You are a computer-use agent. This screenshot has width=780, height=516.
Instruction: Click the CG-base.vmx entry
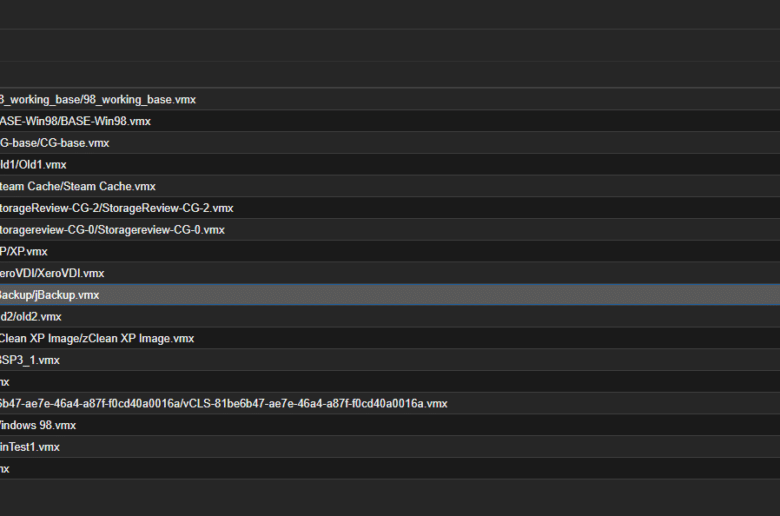(x=390, y=143)
